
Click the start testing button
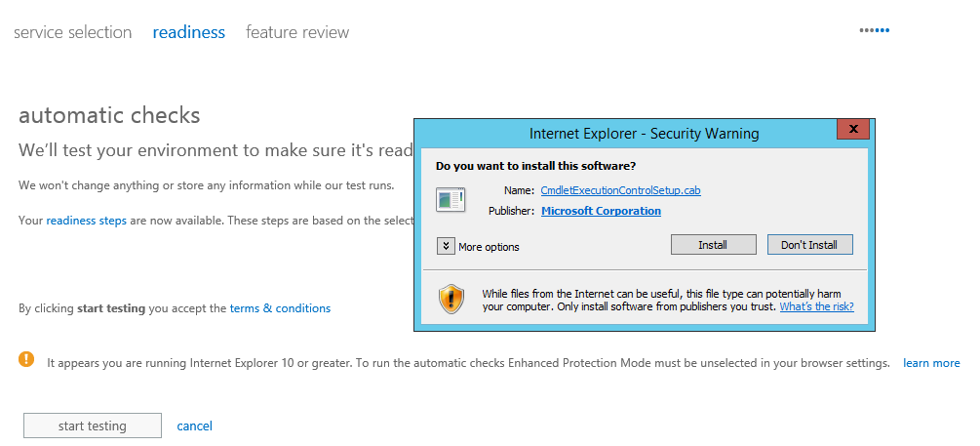point(93,426)
